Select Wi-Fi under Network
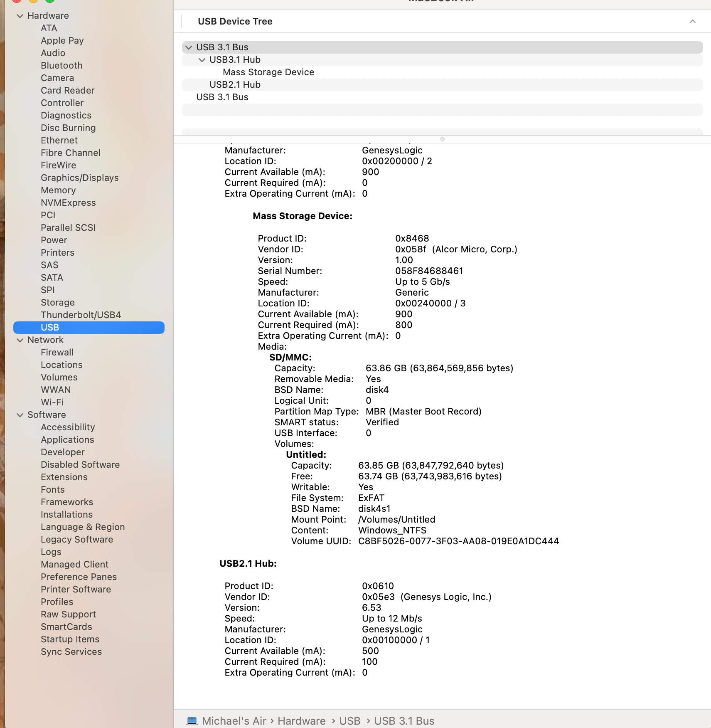The image size is (711, 728). (52, 402)
